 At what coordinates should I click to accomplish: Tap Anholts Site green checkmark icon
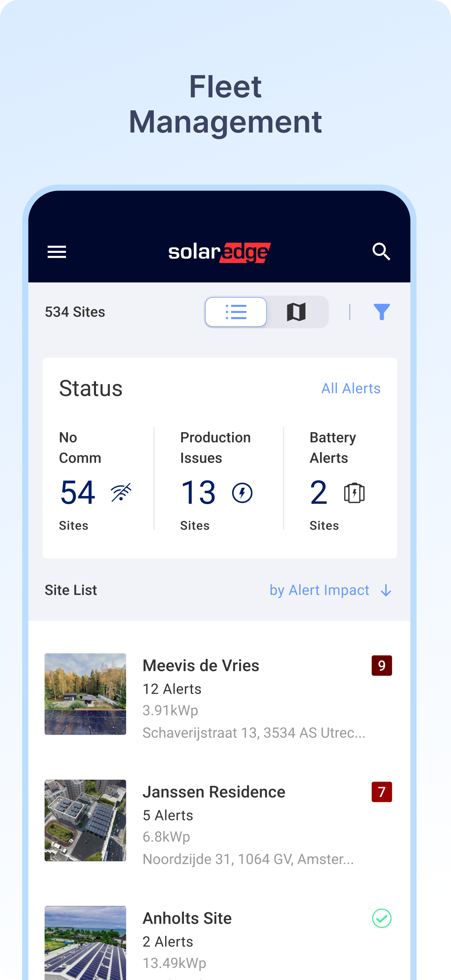coord(381,918)
